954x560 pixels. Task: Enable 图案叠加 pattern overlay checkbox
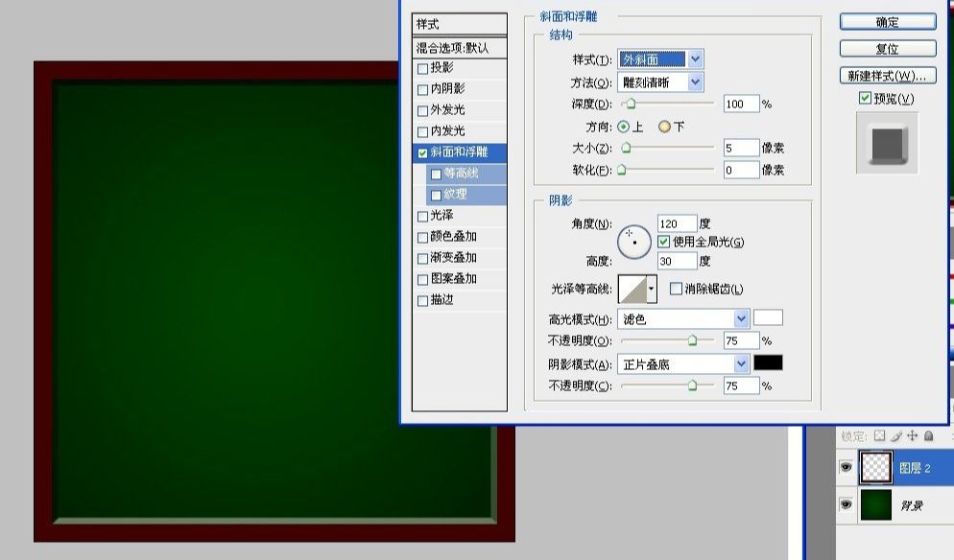pos(422,280)
